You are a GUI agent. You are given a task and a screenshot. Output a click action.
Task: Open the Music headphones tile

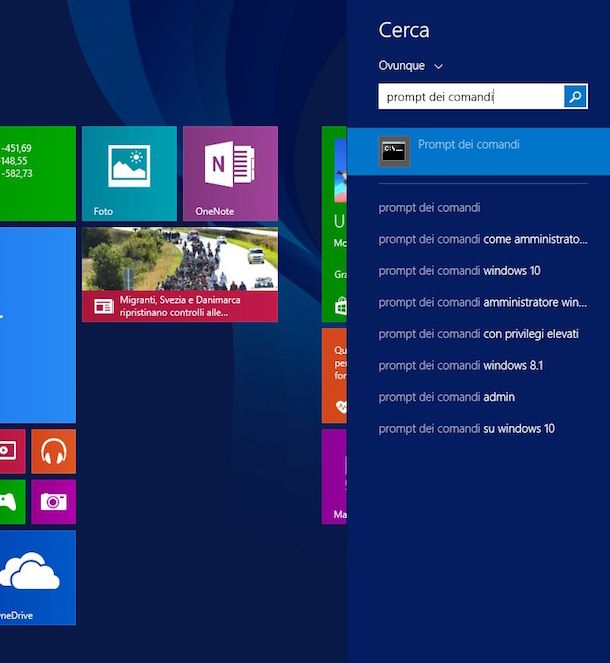53,452
